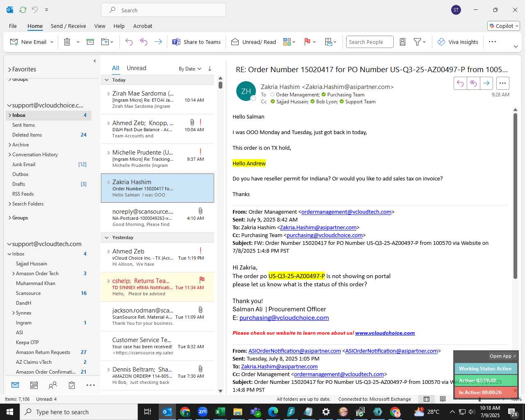This screenshot has width=525, height=420.
Task: Switch to Calendar view
Action: [x=34, y=385]
